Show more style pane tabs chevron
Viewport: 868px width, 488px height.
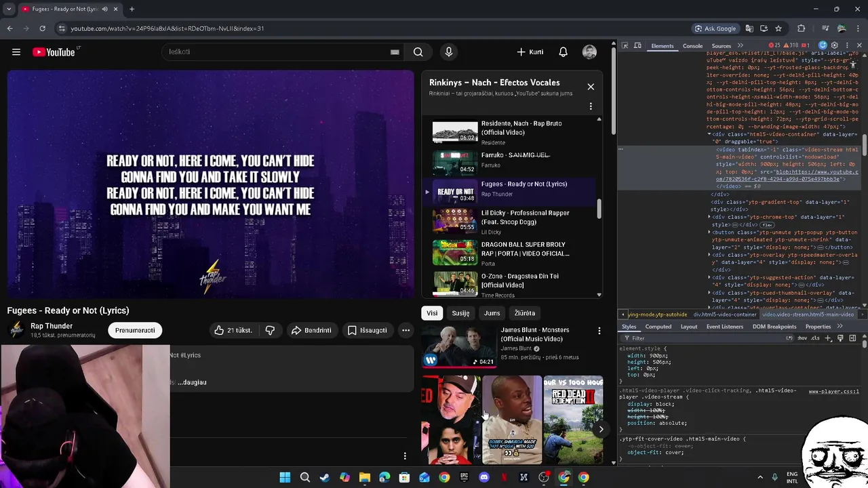(840, 327)
